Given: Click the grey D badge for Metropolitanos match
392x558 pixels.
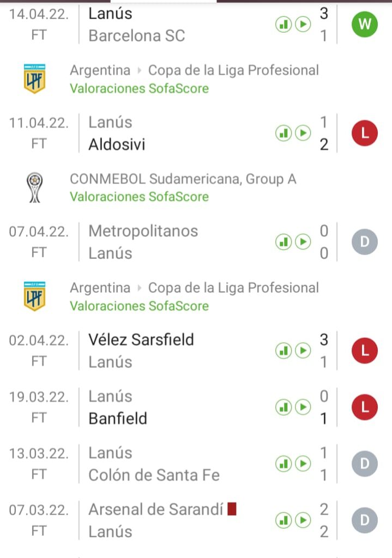Looking at the screenshot, I should tap(364, 242).
